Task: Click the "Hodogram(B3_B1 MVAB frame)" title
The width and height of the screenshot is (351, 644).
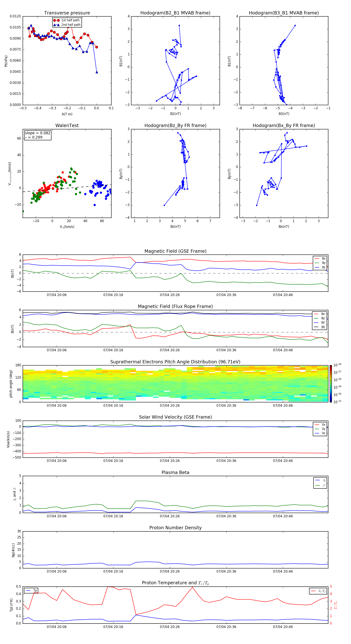Action: (284, 13)
